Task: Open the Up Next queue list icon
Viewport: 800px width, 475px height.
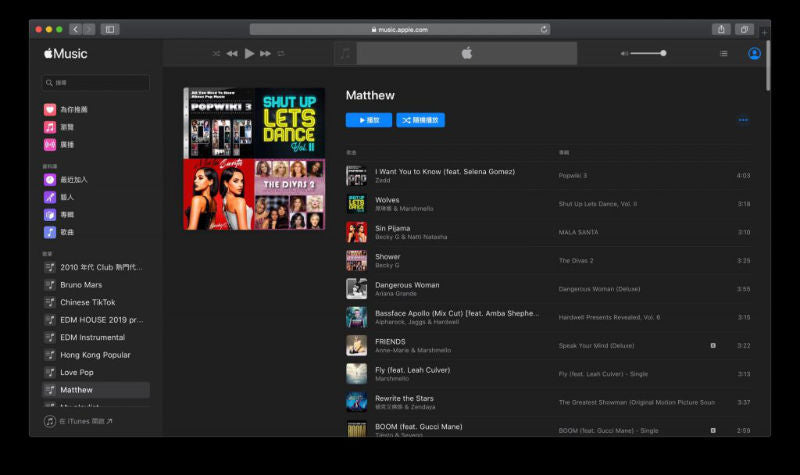Action: (x=723, y=53)
